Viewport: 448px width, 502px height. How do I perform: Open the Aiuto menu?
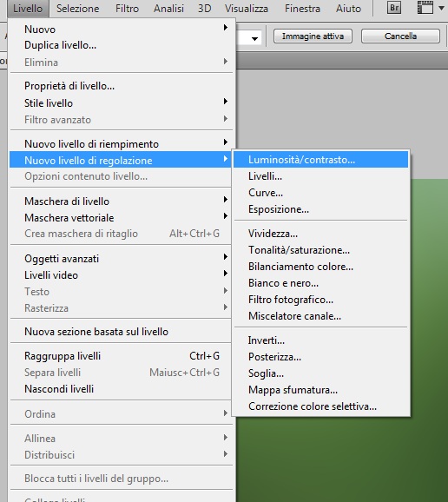coord(348,9)
